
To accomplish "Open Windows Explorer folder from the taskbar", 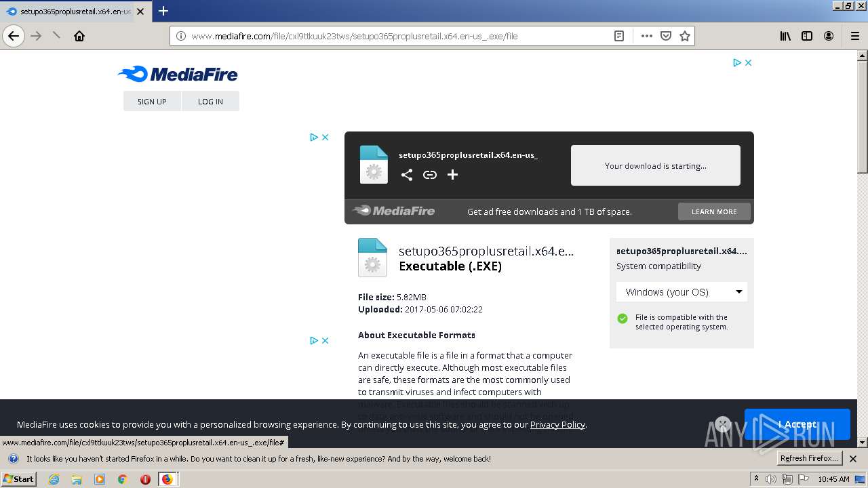I will (x=77, y=479).
